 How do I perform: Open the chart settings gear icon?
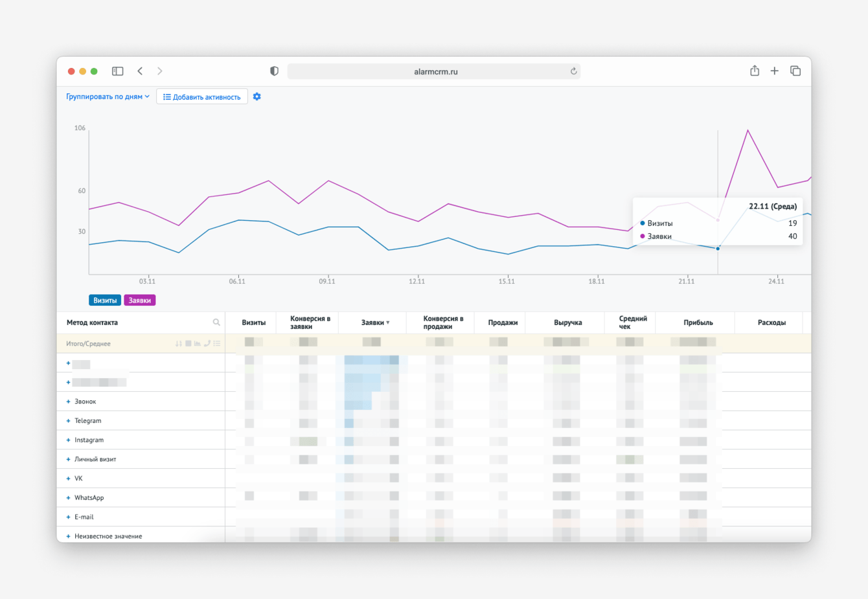pos(257,96)
